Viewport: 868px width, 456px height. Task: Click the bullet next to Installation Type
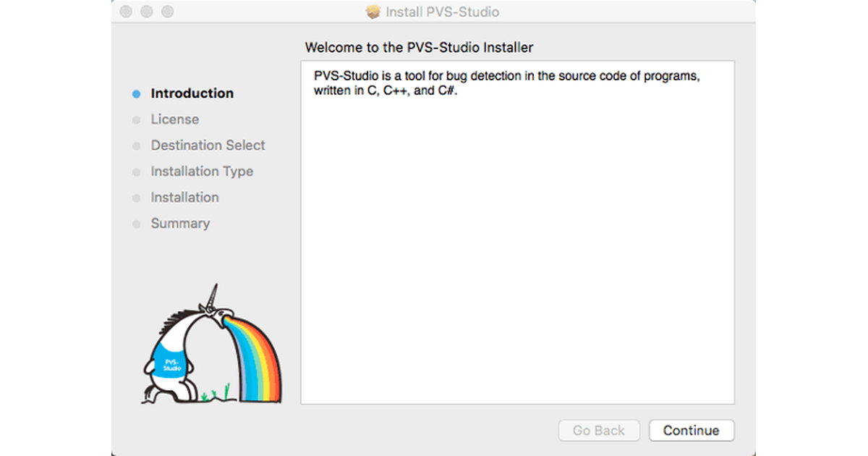click(137, 171)
